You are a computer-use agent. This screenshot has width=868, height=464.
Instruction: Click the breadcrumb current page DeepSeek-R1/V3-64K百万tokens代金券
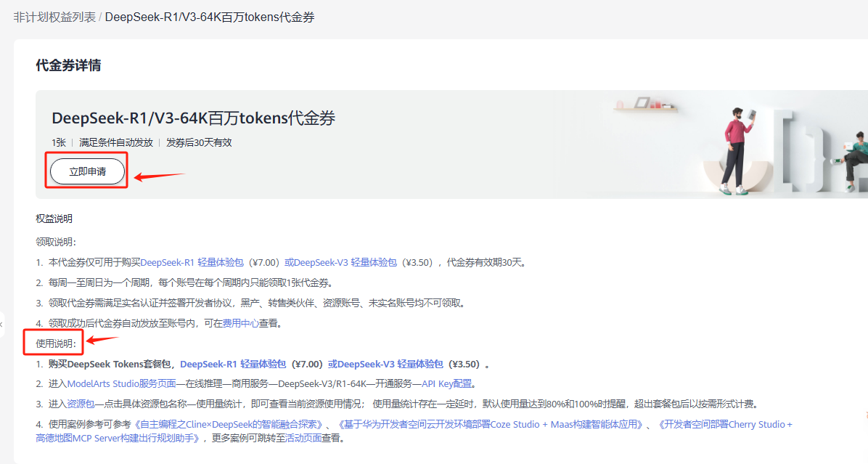(210, 17)
